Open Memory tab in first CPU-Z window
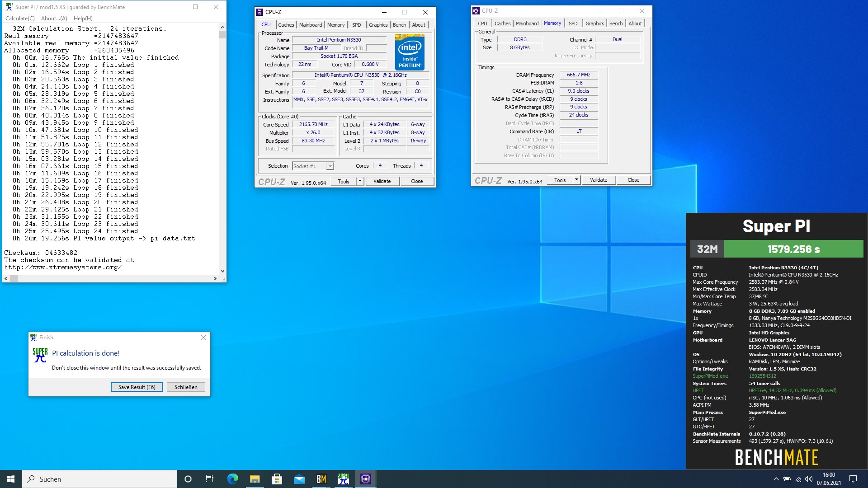 (x=336, y=25)
